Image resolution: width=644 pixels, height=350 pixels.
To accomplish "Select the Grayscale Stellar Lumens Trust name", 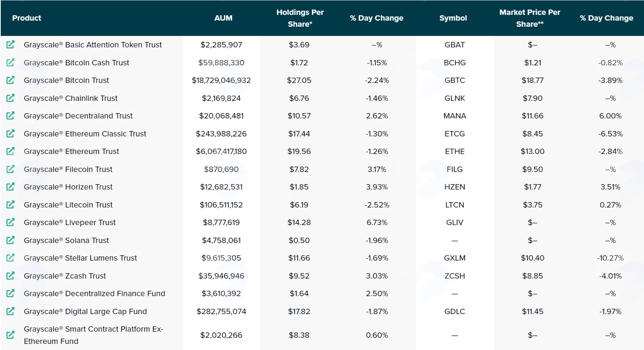I will [80, 258].
